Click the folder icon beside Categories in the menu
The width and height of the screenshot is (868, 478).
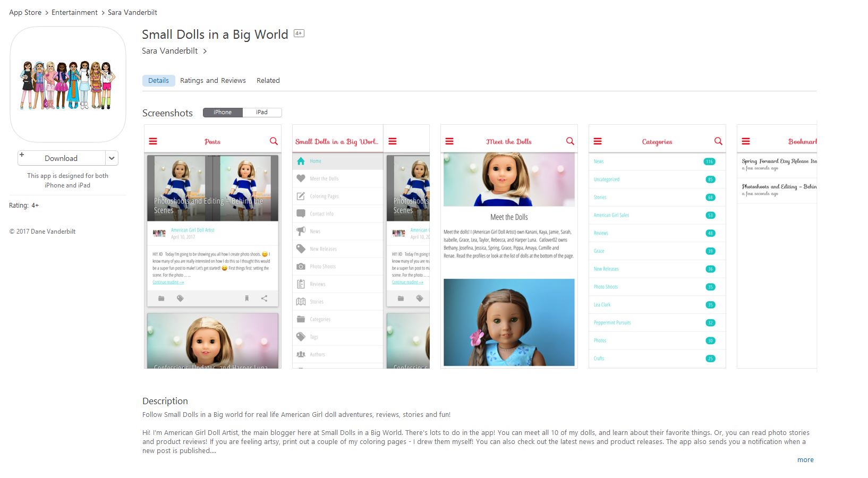301,319
